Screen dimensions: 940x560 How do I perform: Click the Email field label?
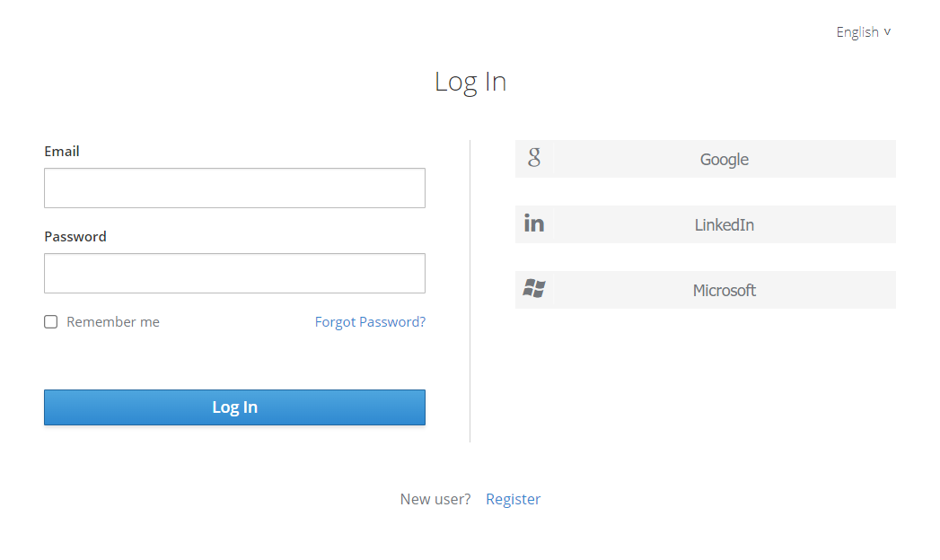pos(62,152)
